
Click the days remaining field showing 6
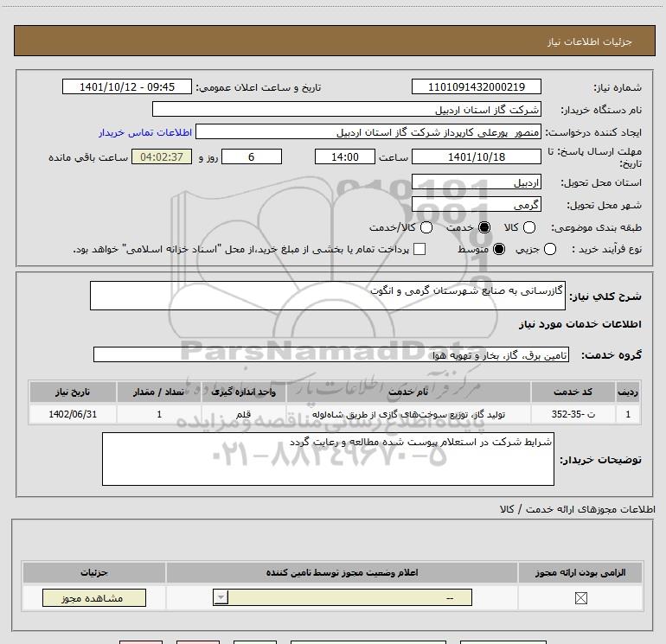pos(252,156)
